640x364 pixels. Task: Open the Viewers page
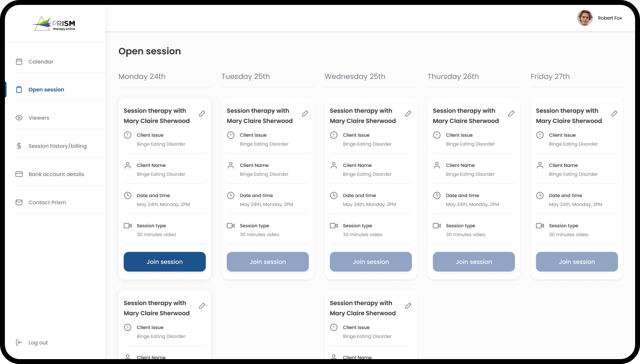[39, 118]
